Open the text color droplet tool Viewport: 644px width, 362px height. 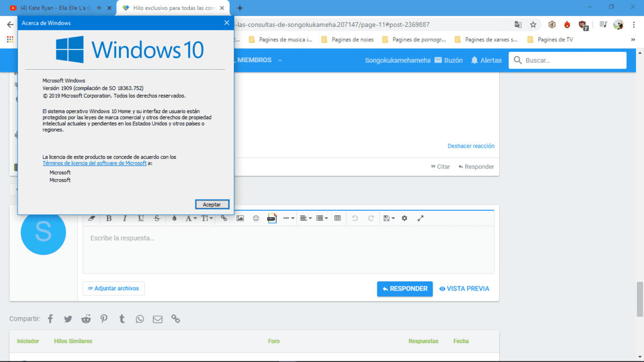click(x=174, y=218)
